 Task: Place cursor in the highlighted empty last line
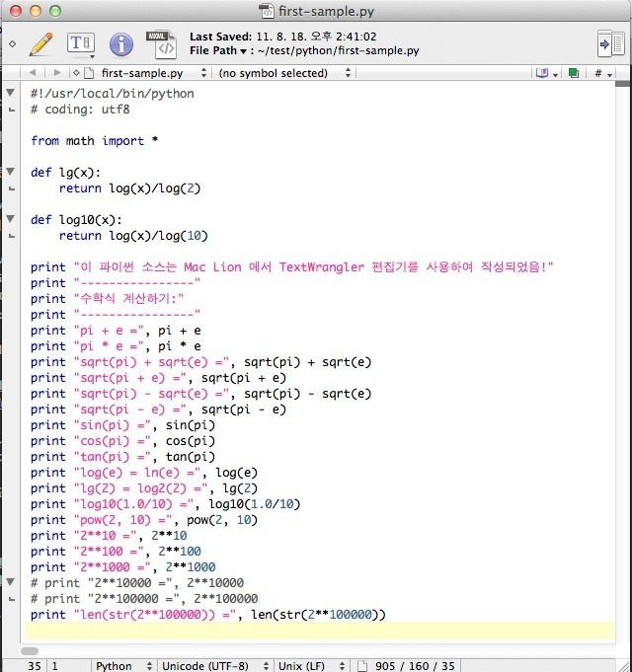pos(320,631)
